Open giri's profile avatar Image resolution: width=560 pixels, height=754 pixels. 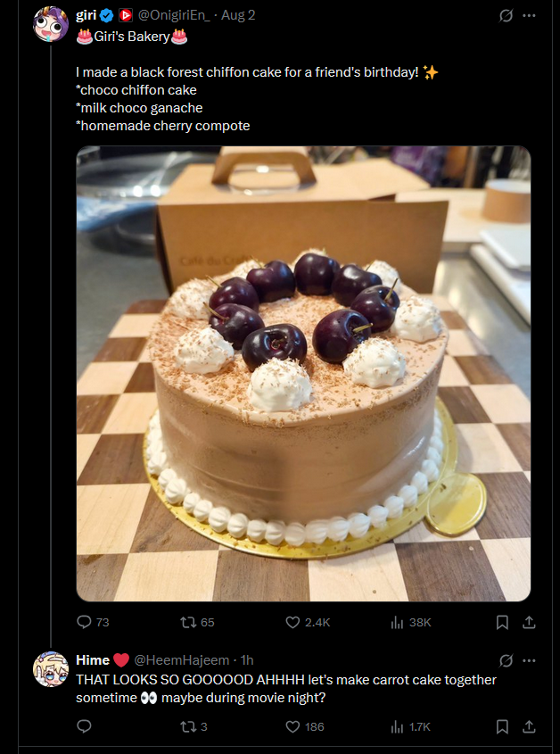click(50, 23)
